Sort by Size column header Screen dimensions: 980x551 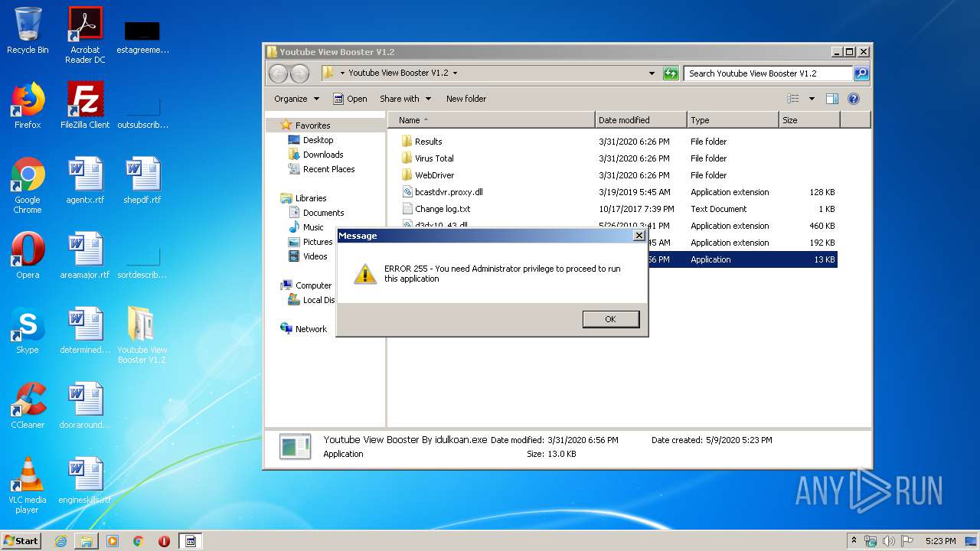(x=809, y=120)
